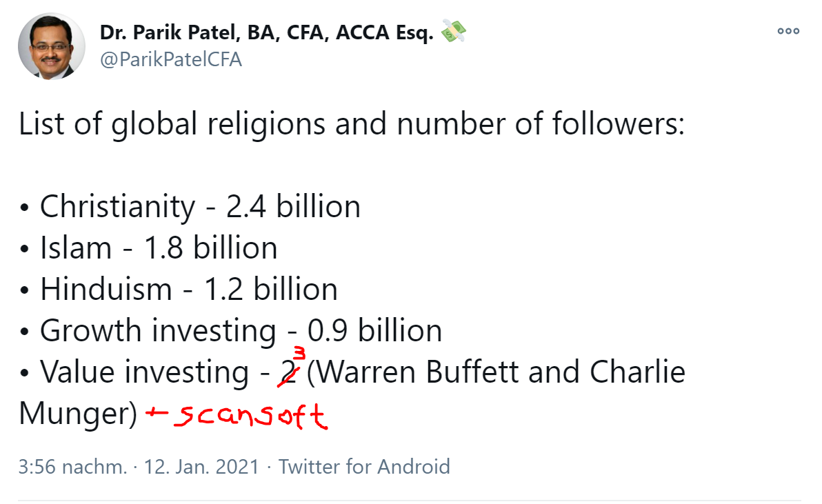Image resolution: width=822 pixels, height=504 pixels.
Task: Click the red handwritten 'scansoft' annotation
Action: coord(250,415)
